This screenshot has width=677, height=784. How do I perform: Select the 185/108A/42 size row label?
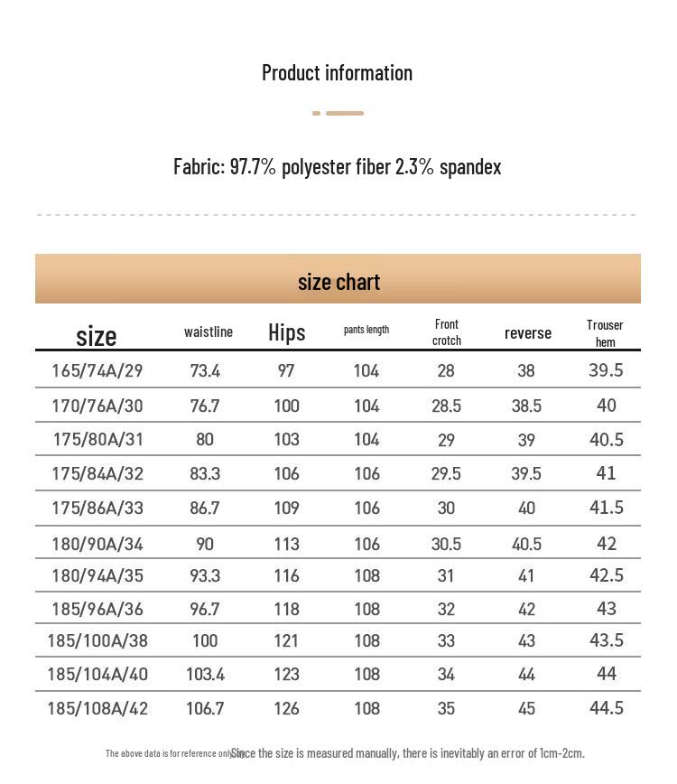[x=97, y=708]
